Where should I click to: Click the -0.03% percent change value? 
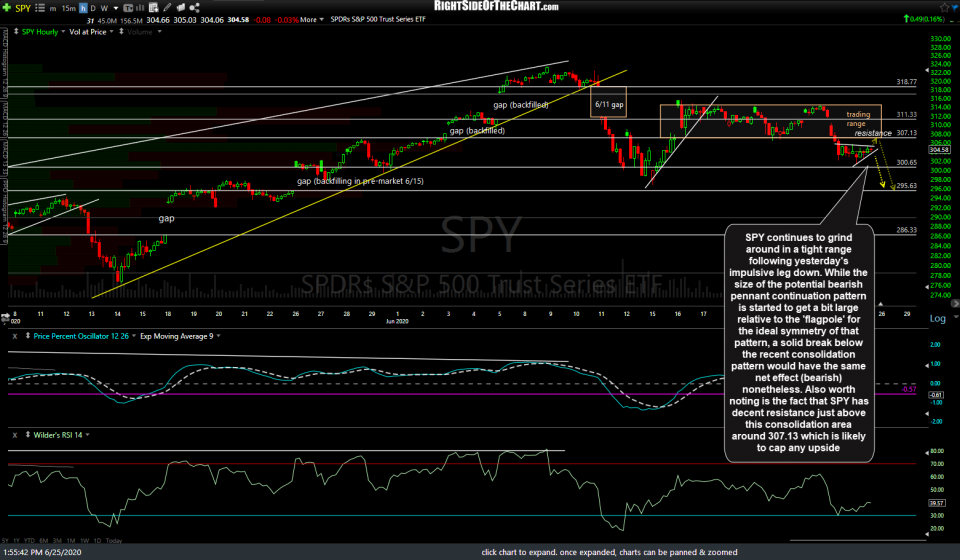(x=287, y=20)
